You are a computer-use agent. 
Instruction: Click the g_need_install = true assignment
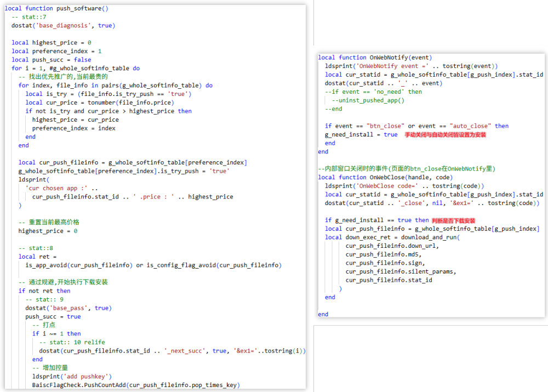click(361, 134)
